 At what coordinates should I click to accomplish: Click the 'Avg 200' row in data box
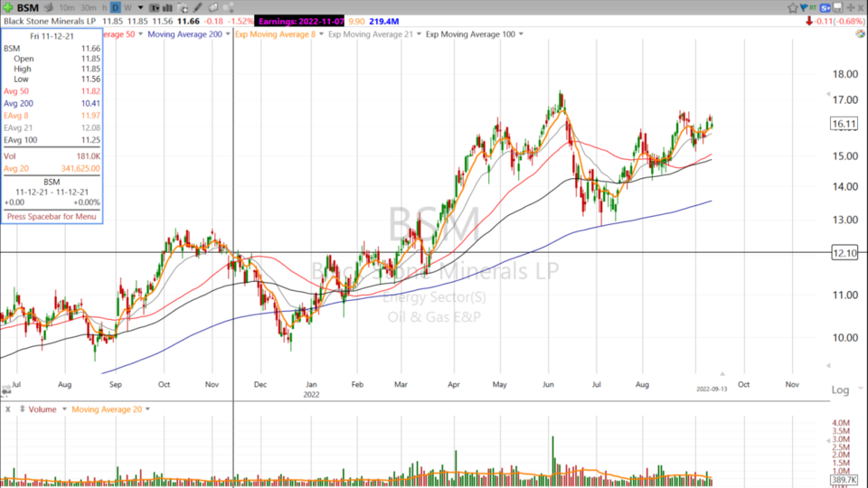coord(52,103)
